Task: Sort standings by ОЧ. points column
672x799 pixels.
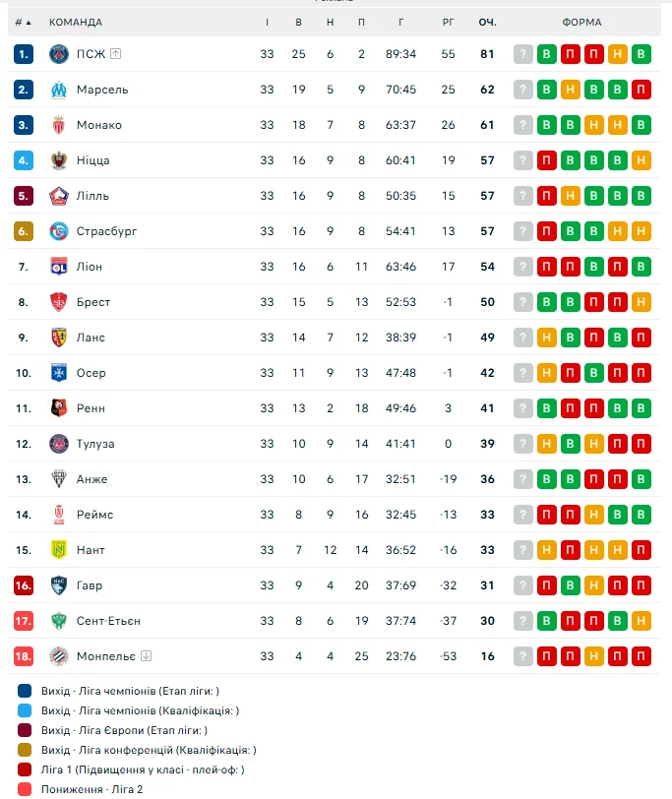Action: coord(487,22)
